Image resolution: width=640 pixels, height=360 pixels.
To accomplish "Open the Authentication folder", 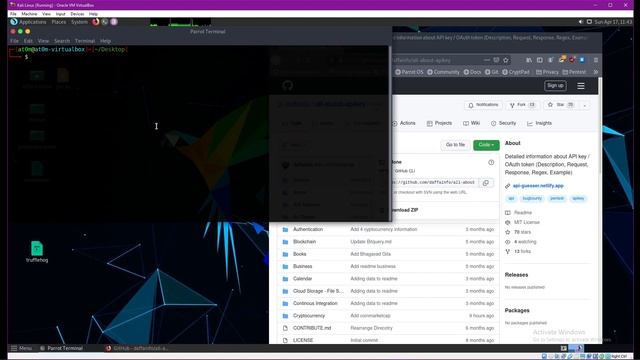I will coord(308,229).
